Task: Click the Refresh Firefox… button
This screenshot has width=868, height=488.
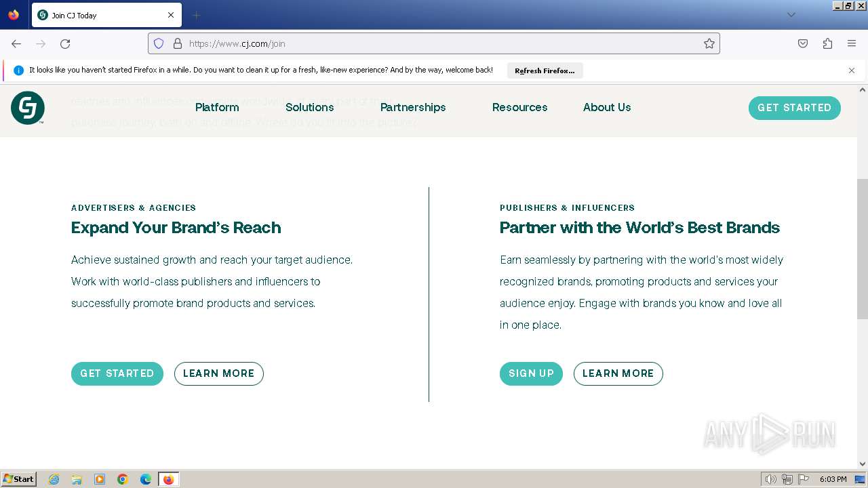Action: [x=545, y=70]
